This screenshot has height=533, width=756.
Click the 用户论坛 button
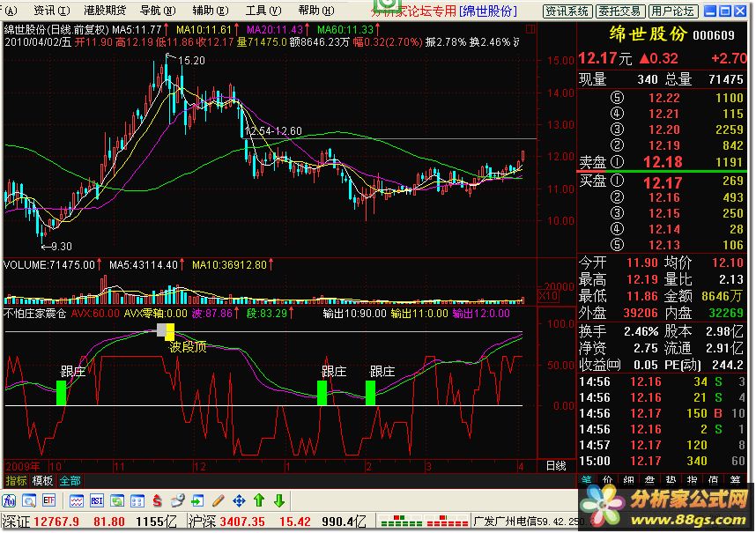[672, 11]
